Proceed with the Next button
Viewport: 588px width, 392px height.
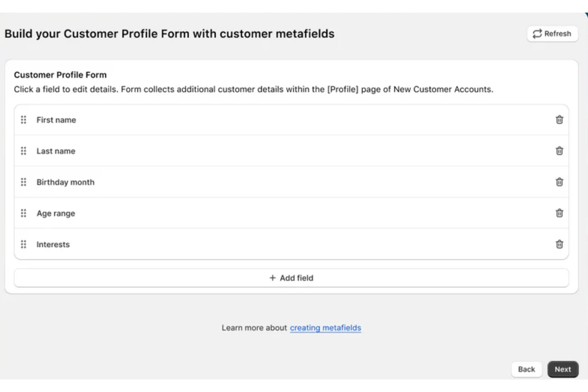click(563, 369)
